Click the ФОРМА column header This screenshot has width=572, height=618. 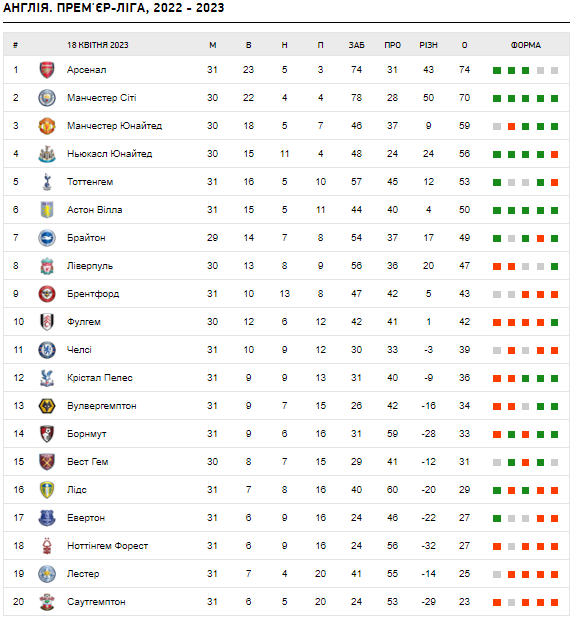click(525, 45)
